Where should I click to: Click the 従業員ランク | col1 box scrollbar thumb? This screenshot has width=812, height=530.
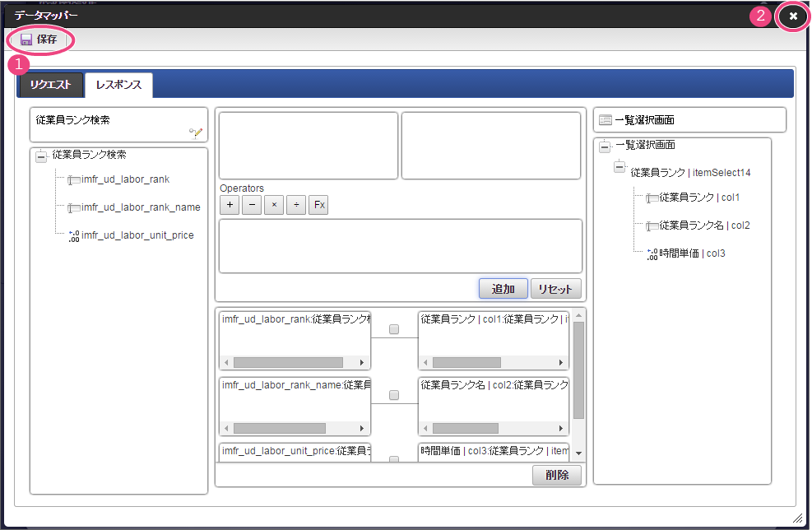click(x=466, y=363)
